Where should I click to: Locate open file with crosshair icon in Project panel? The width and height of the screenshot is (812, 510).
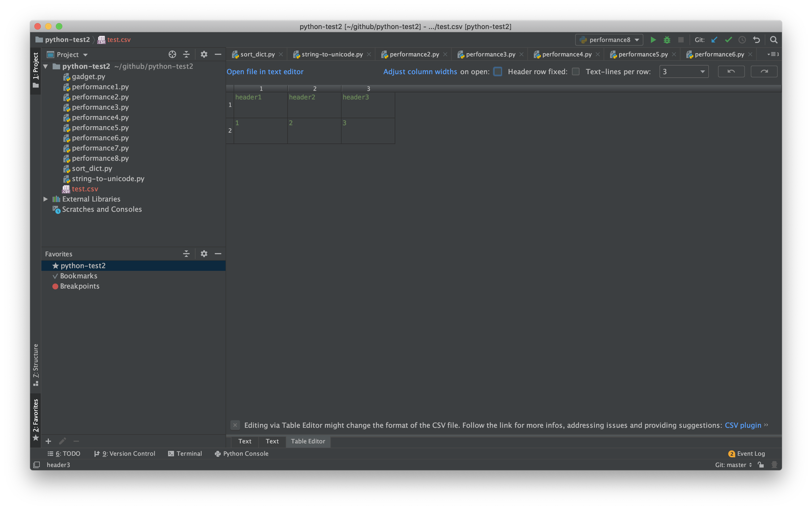click(172, 54)
